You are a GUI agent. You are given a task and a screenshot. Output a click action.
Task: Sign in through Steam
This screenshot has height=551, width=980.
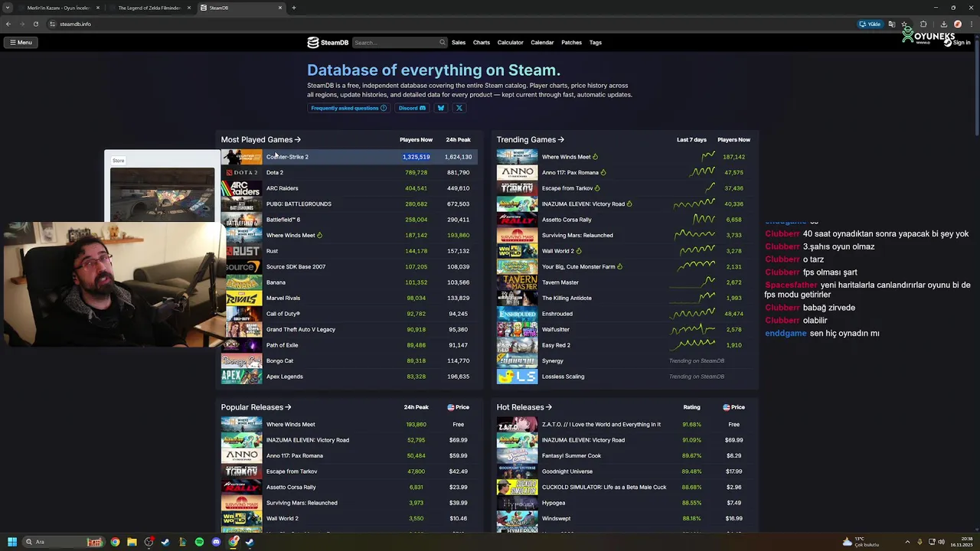(x=957, y=43)
